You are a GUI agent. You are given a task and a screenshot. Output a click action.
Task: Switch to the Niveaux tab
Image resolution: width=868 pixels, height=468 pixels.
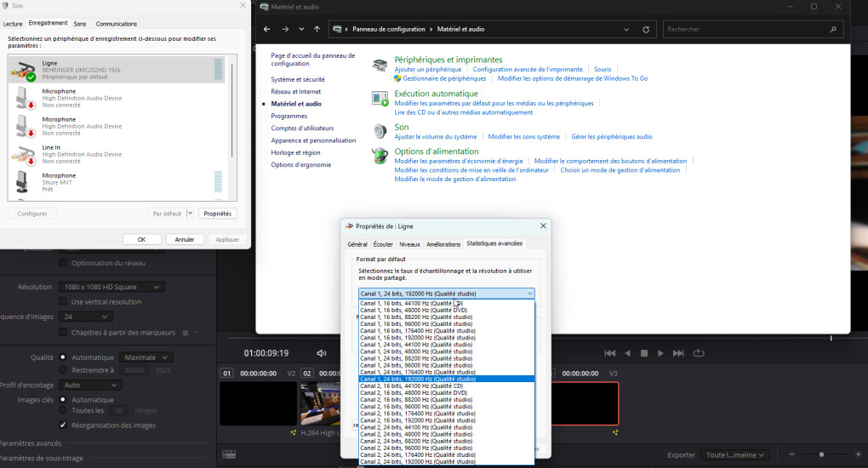click(x=409, y=244)
